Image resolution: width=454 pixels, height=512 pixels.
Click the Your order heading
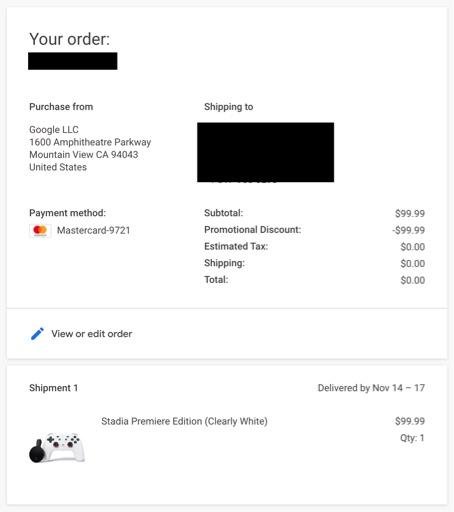pos(69,39)
